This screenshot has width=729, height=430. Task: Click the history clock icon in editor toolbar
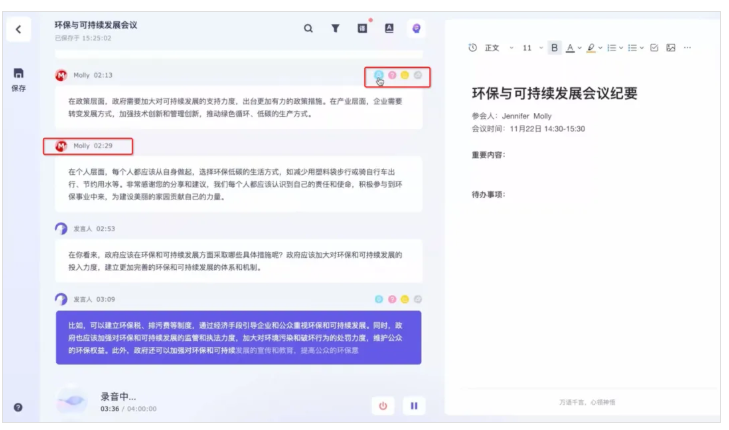click(472, 47)
